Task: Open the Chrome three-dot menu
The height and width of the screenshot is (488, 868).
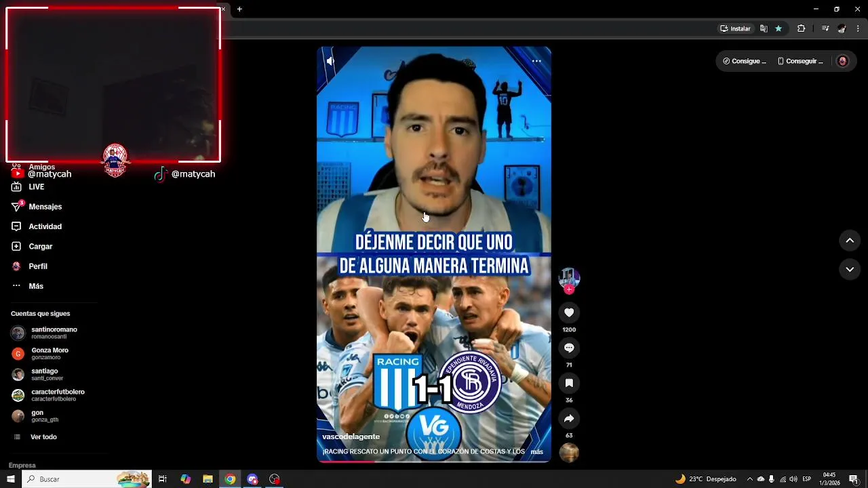Action: (x=859, y=28)
